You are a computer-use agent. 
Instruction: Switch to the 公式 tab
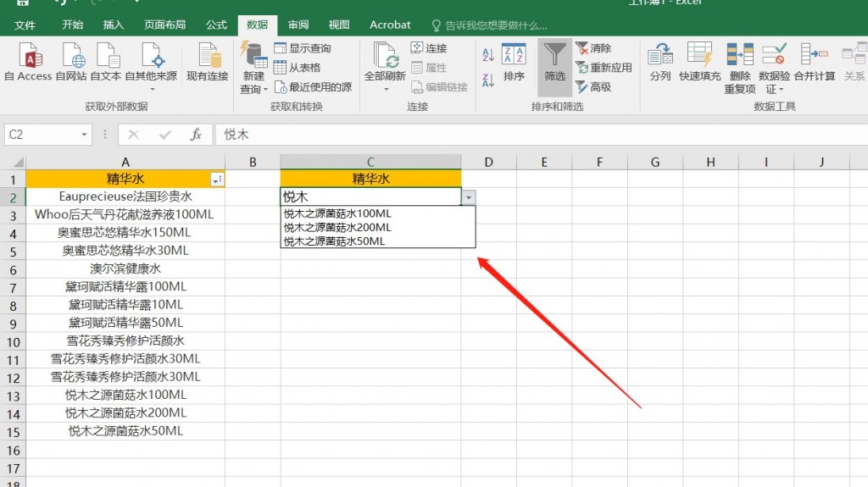point(216,25)
